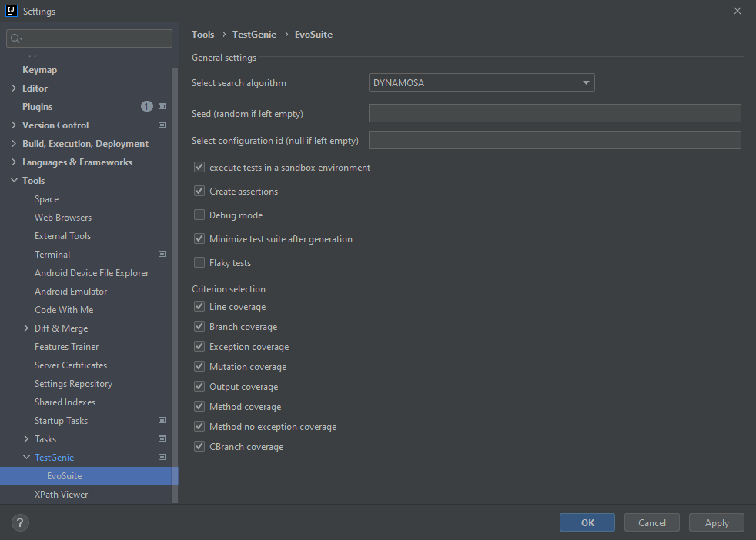
Task: Click the IntelliJ logo in title bar
Action: click(x=12, y=11)
